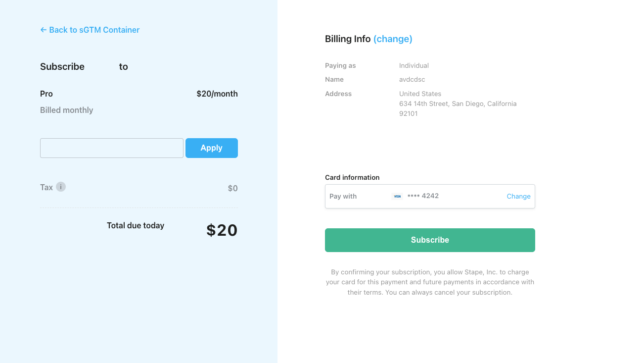644x363 pixels.
Task: Click the Visa card logo icon
Action: (397, 196)
